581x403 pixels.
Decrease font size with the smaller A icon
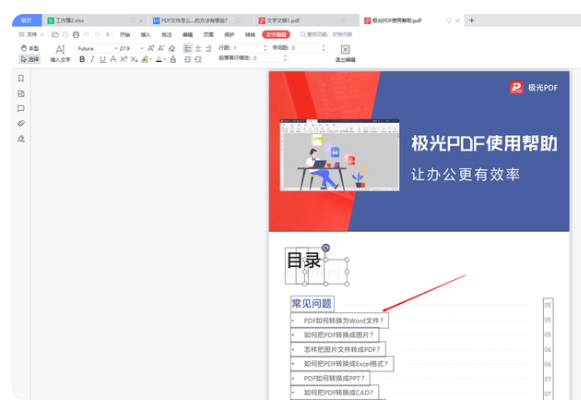[161, 48]
